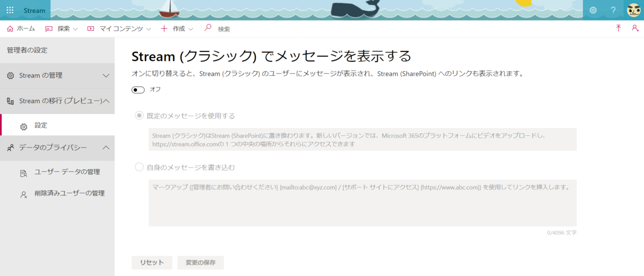
Task: Click the マイ コンテンツ video icon
Action: pos(91,28)
